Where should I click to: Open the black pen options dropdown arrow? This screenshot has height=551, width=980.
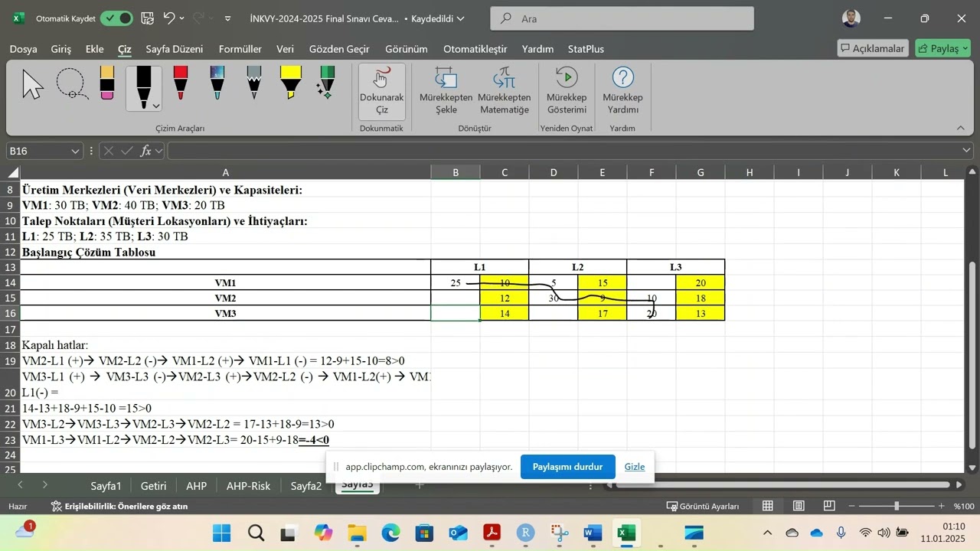pos(156,106)
